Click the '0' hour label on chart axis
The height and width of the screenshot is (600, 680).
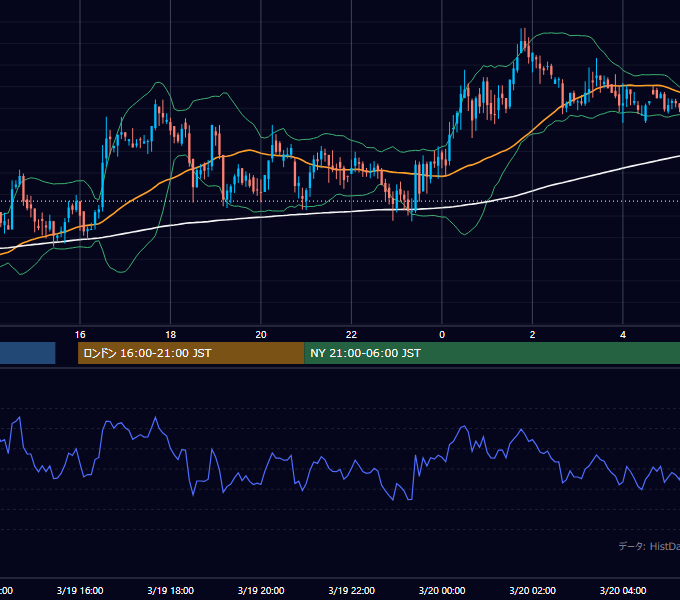coord(442,335)
